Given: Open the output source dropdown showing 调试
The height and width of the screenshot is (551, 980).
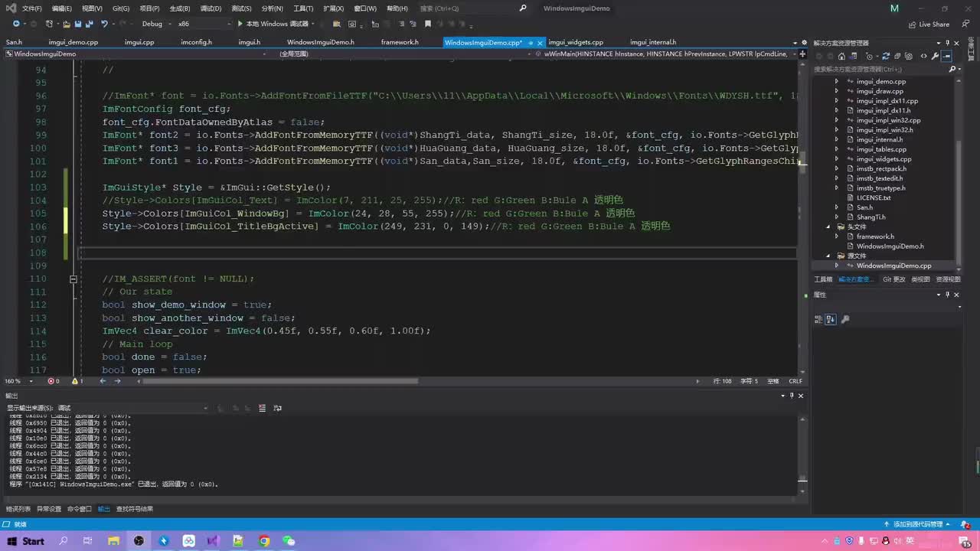Looking at the screenshot, I should (x=132, y=408).
